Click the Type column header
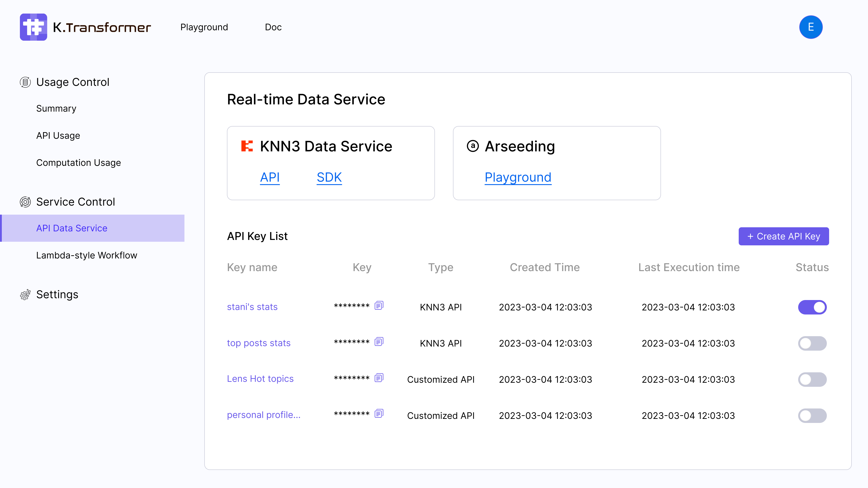 coord(441,267)
